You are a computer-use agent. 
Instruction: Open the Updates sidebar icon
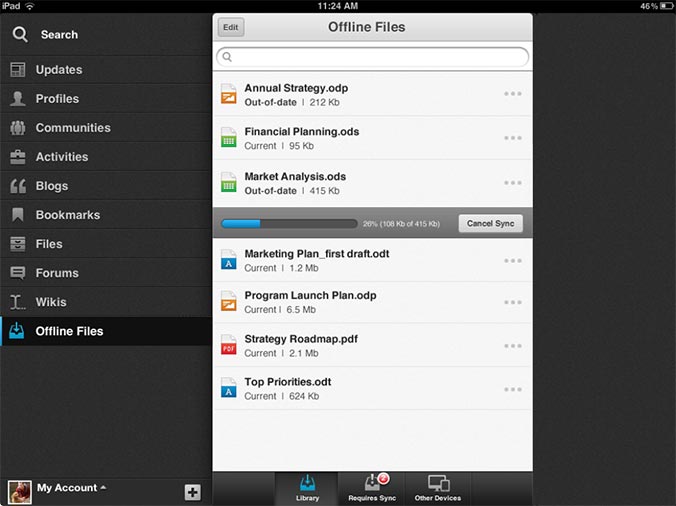tap(18, 70)
